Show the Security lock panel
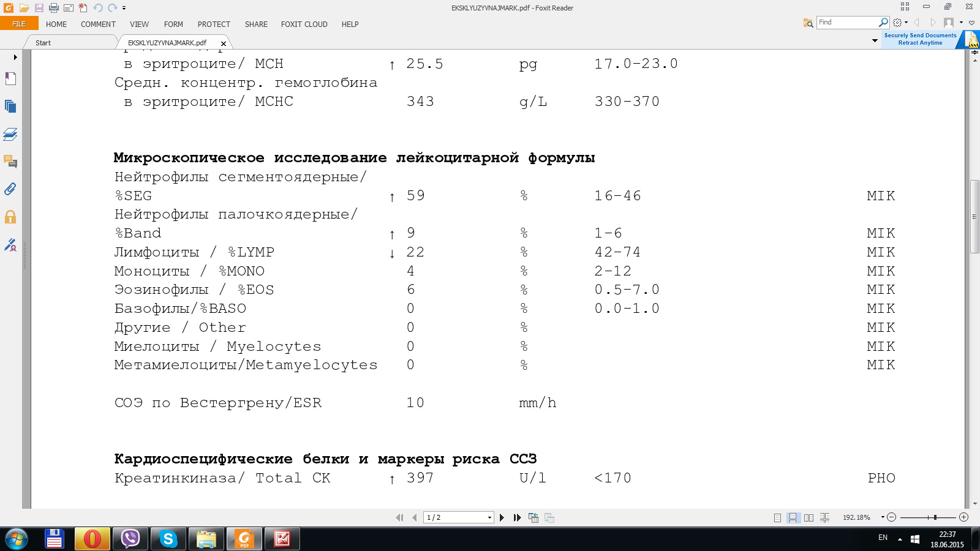The image size is (980, 551). pos(10,217)
